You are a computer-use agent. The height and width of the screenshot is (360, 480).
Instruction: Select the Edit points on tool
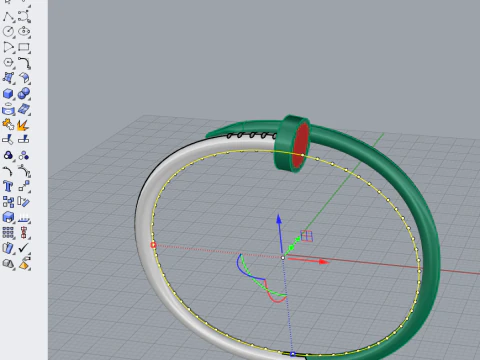(x=24, y=171)
